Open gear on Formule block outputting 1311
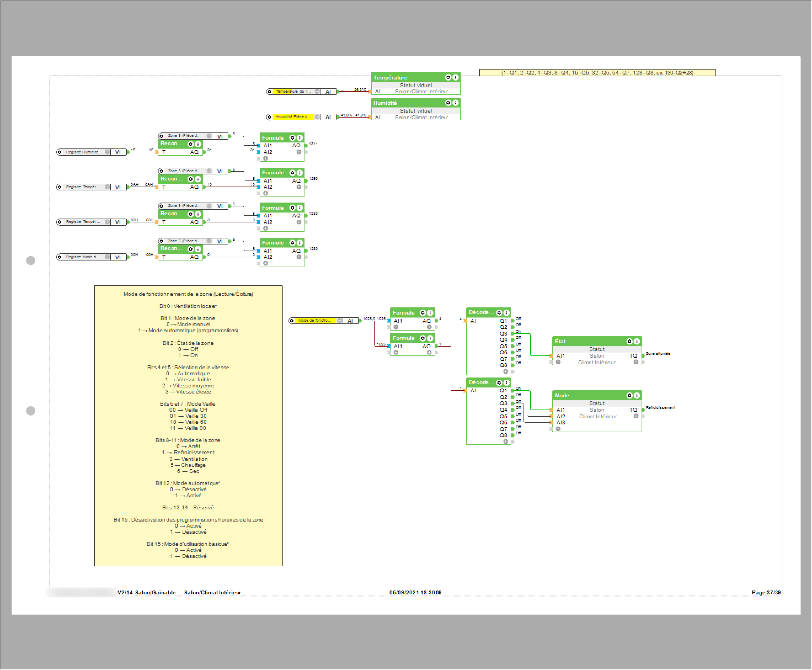The height and width of the screenshot is (670, 812). pyautogui.click(x=292, y=137)
